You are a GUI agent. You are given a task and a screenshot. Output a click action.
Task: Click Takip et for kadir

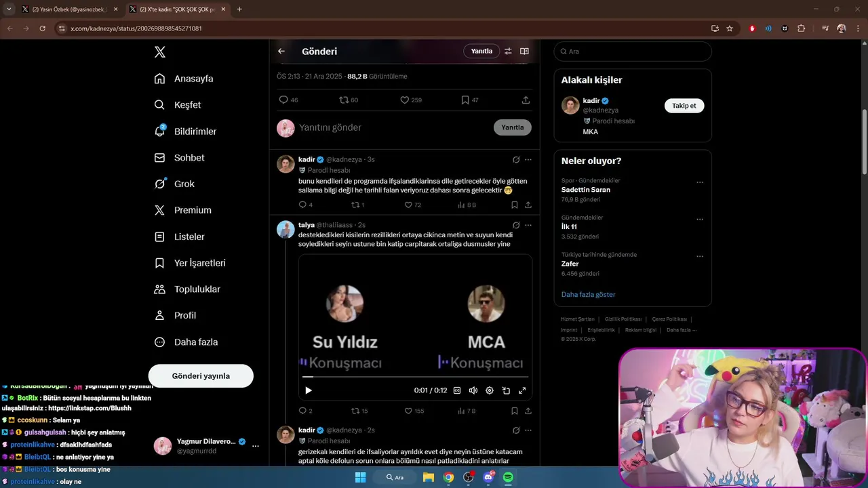[x=684, y=106]
